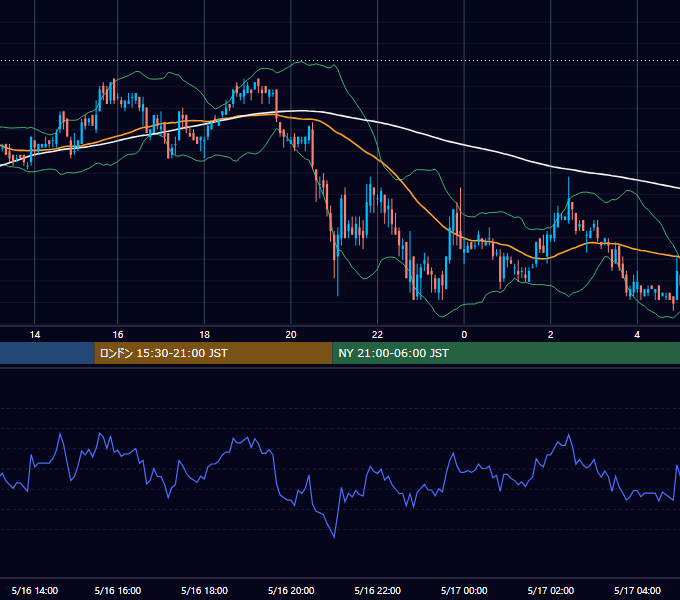Click the '5/16 18:00' date label
The image size is (680, 600).
(204, 590)
